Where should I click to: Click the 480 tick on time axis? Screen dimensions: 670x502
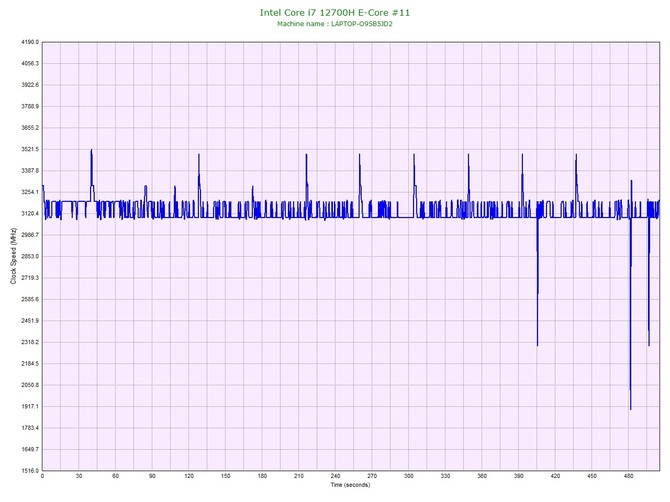coord(629,476)
